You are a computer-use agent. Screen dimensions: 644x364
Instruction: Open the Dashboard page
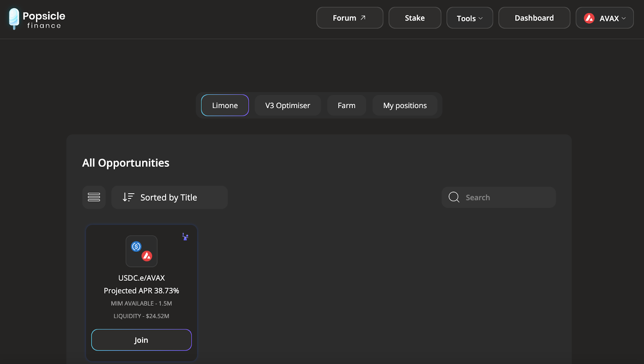point(534,18)
